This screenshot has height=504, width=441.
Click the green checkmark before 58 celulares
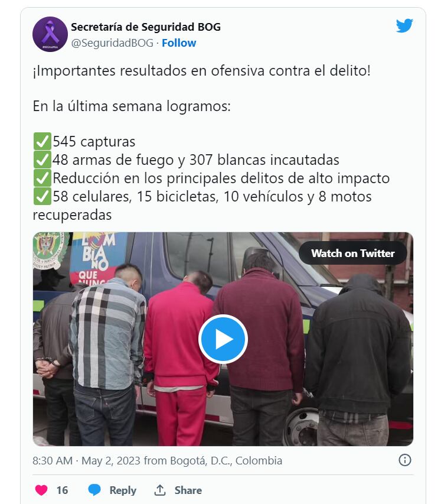click(x=42, y=196)
